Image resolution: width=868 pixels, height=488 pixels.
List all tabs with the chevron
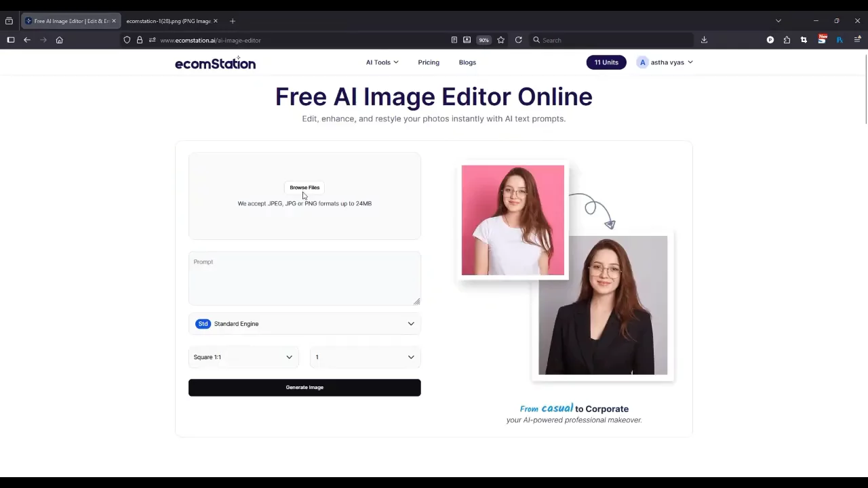[778, 21]
